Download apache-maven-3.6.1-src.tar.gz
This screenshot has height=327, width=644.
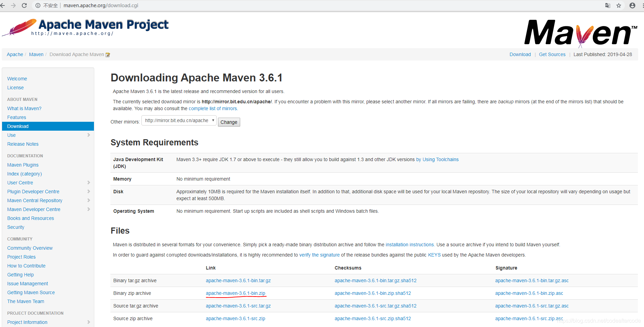point(238,306)
